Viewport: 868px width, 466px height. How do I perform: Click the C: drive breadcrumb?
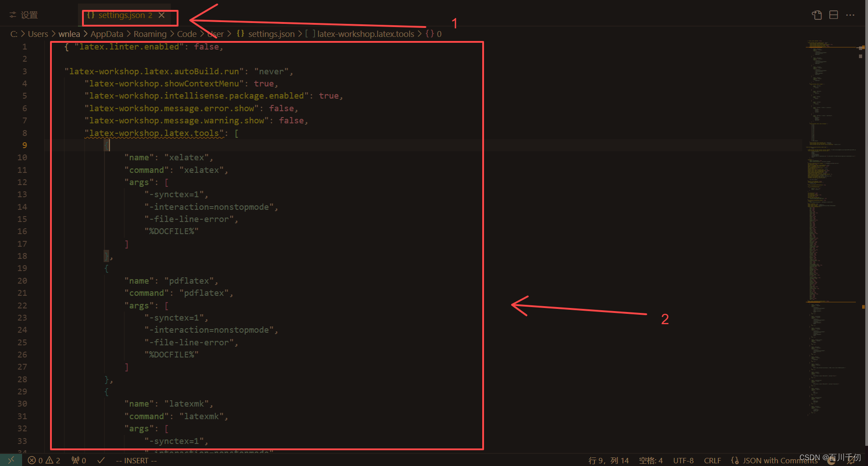(14, 34)
